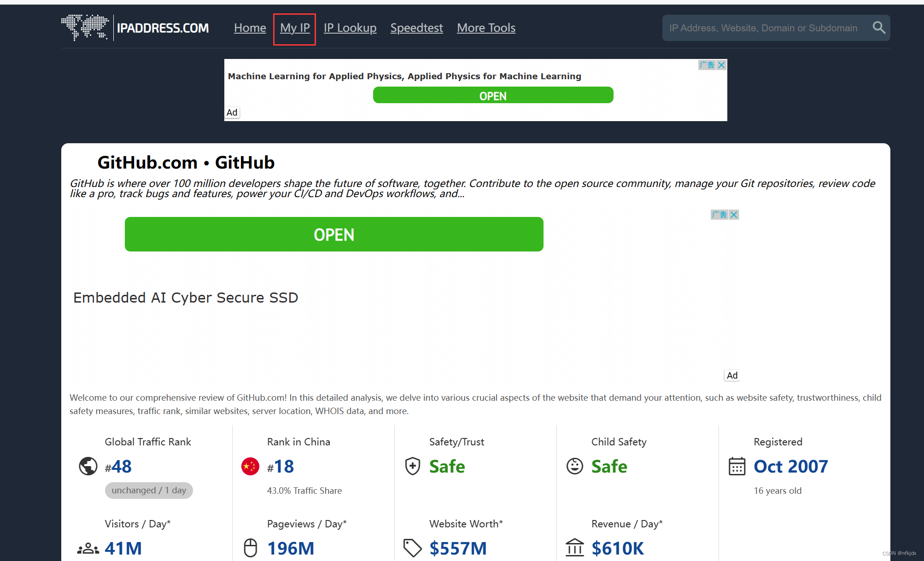Open the IP Lookup menu item

[350, 28]
